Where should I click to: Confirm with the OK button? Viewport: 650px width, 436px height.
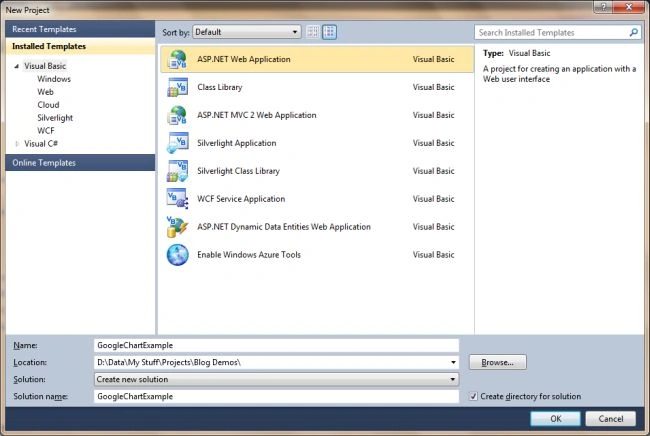tap(555, 419)
